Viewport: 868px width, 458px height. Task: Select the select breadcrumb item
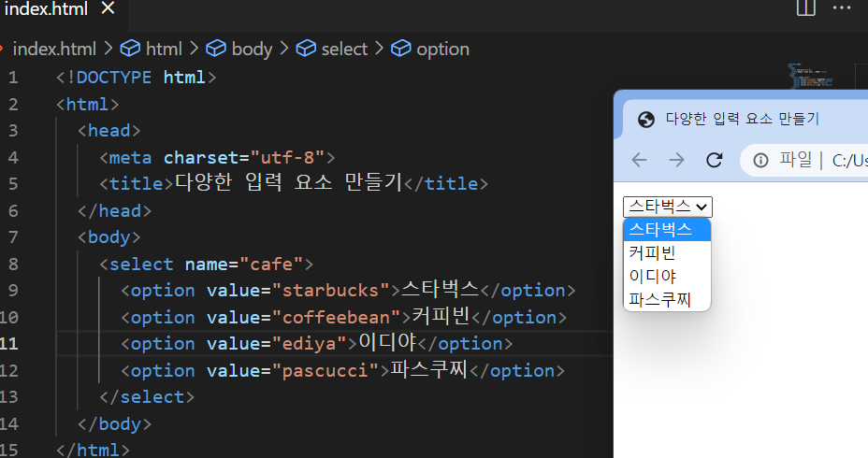coord(344,50)
